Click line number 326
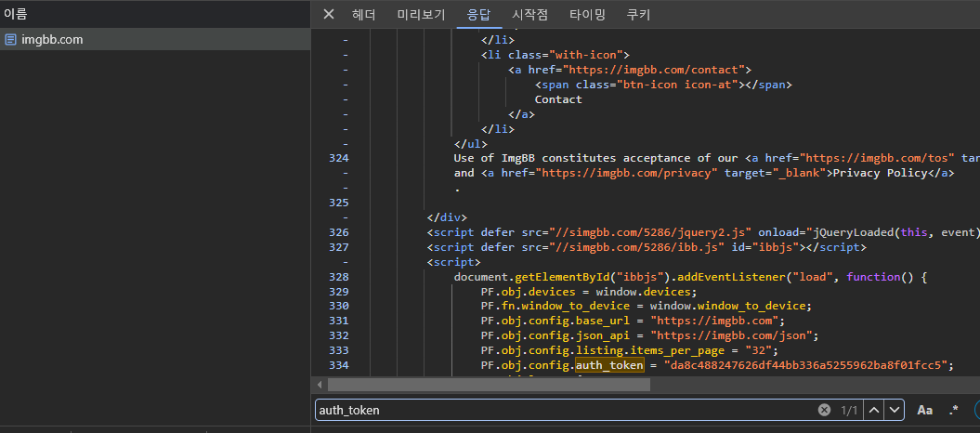The height and width of the screenshot is (433, 980). pos(339,232)
